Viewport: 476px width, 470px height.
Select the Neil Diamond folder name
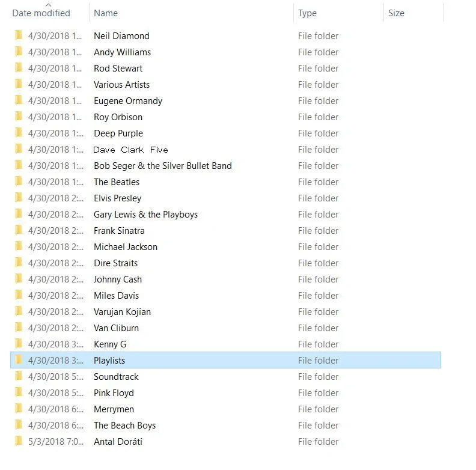[121, 36]
